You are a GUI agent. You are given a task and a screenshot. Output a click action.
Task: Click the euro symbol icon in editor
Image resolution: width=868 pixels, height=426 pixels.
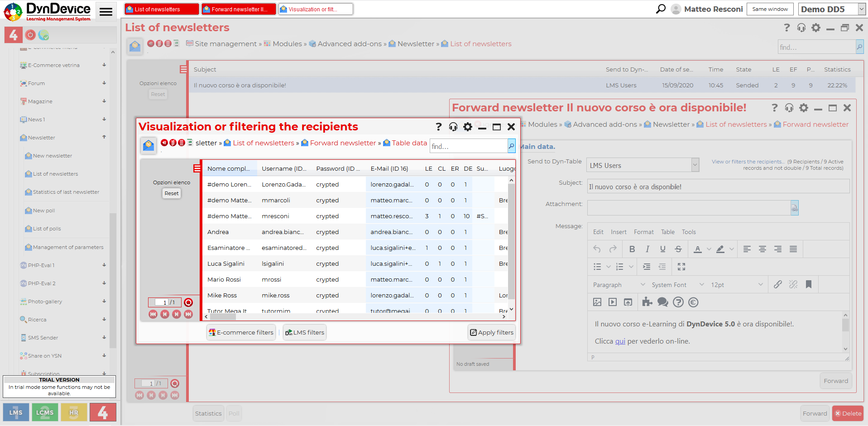click(693, 302)
